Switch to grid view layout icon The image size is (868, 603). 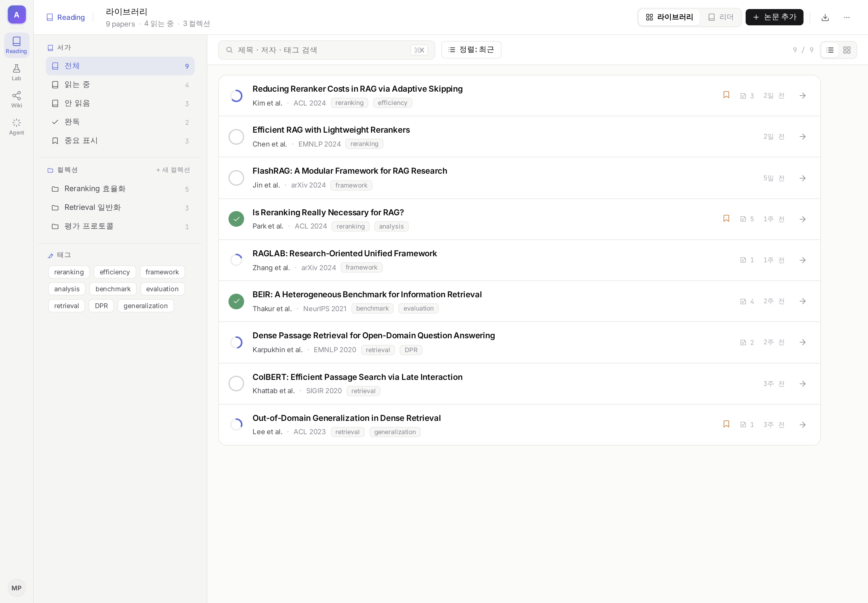pyautogui.click(x=847, y=50)
